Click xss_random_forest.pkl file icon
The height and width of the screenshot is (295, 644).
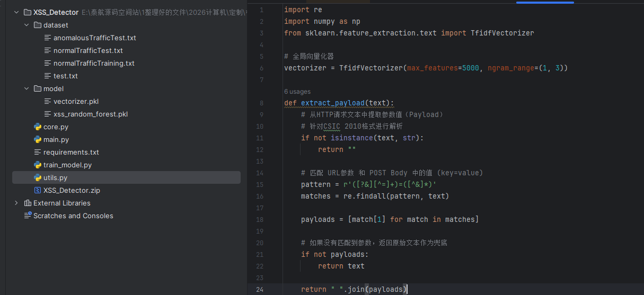click(x=48, y=114)
